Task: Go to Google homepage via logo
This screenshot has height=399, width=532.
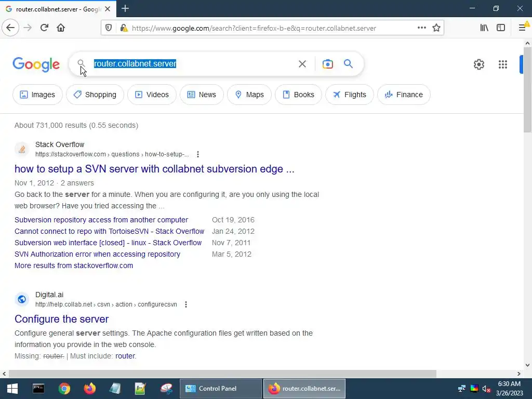Action: (x=36, y=64)
